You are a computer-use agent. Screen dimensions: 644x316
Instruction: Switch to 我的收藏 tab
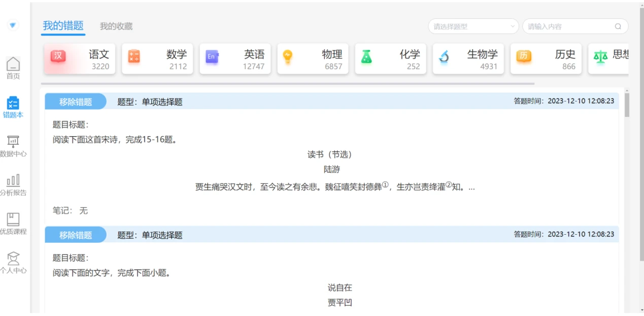point(116,26)
